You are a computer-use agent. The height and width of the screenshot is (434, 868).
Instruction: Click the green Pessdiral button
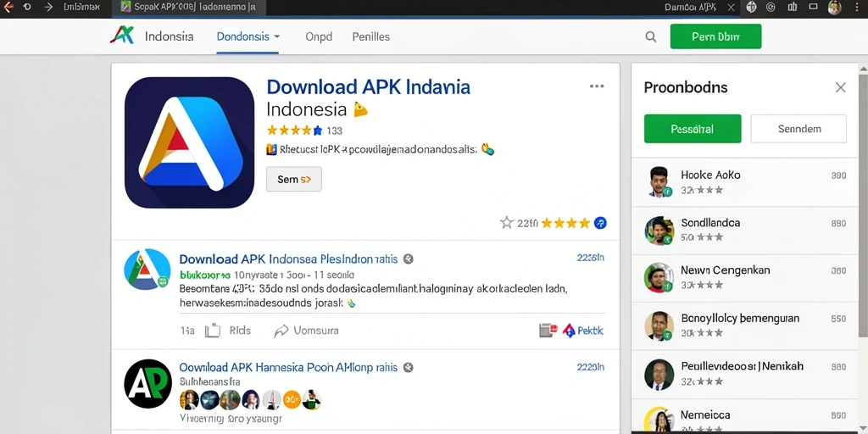pos(693,129)
